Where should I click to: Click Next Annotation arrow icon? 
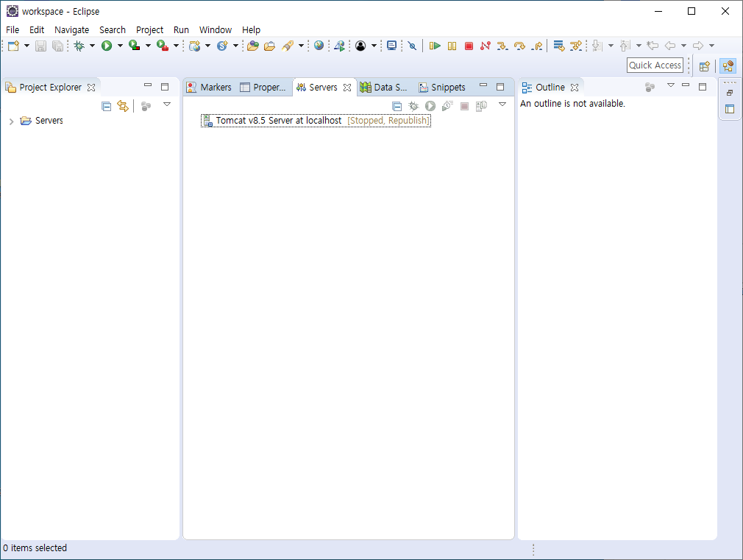(x=597, y=46)
